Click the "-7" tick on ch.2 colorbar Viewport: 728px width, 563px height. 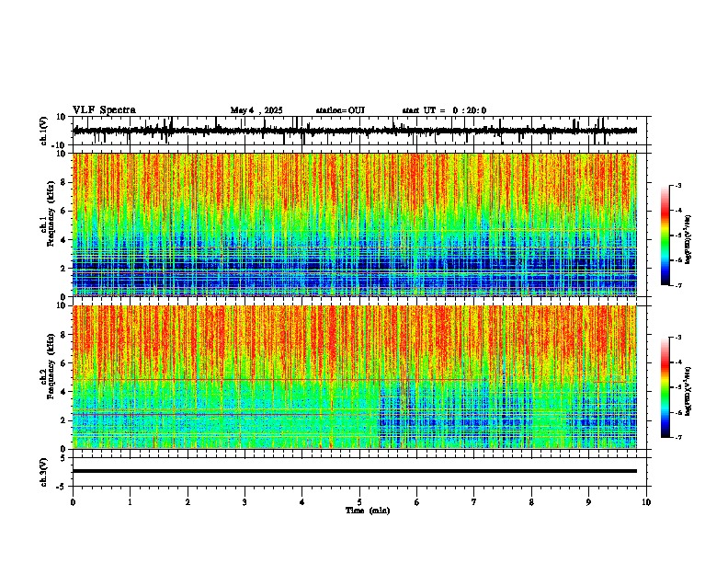677,438
